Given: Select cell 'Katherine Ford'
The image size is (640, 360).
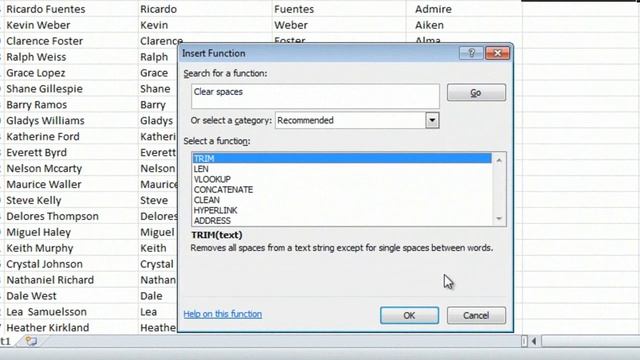Looking at the screenshot, I should pos(71,136).
